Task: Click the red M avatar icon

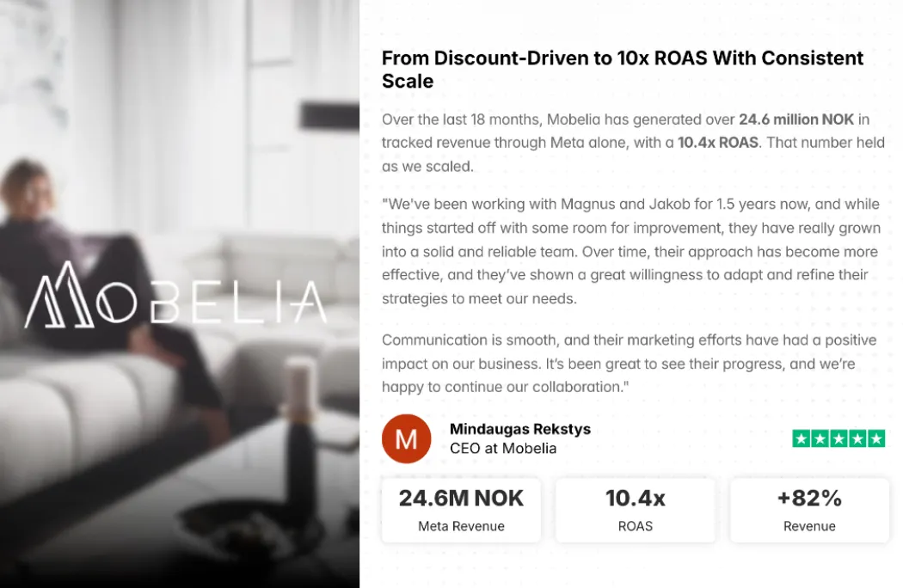Action: click(406, 438)
